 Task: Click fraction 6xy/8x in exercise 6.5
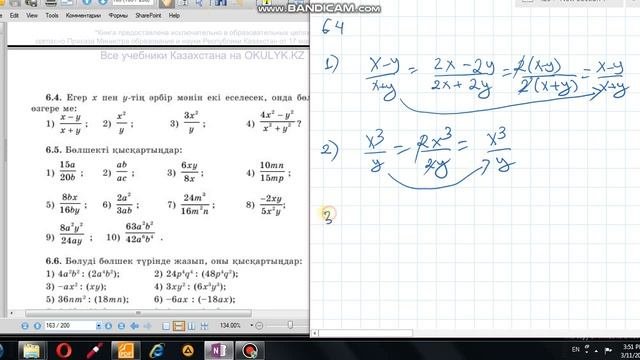(190, 171)
